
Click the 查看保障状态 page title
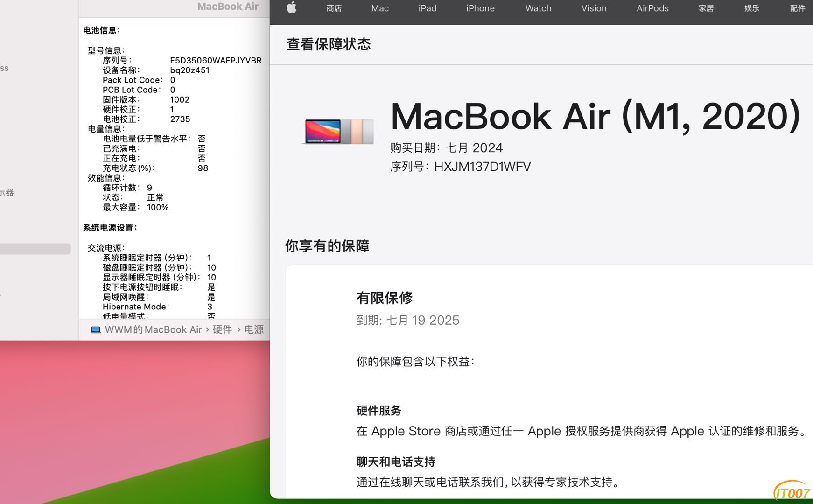(329, 44)
